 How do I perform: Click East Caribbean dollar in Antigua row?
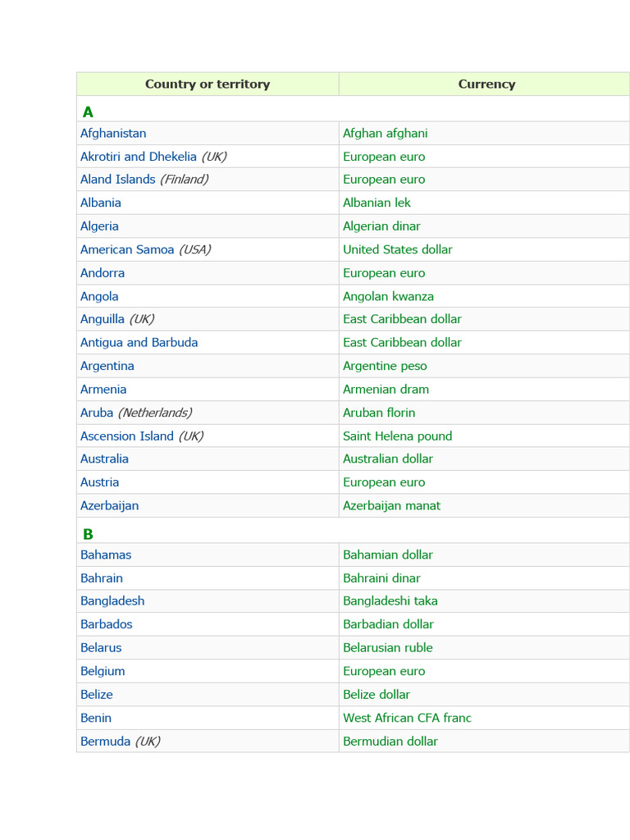pos(402,343)
